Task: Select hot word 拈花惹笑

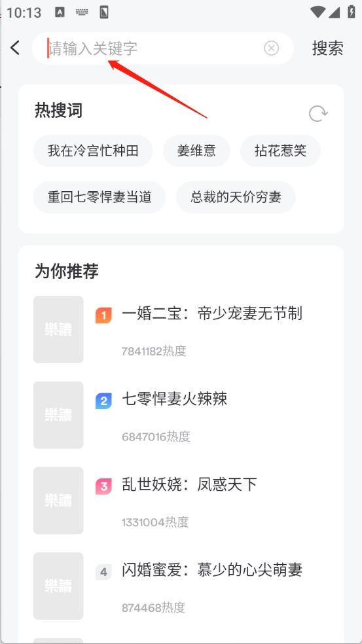Action: pos(280,151)
